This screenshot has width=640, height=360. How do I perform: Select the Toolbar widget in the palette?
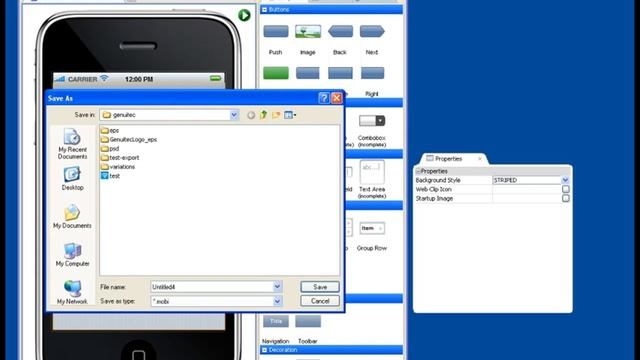point(308,321)
